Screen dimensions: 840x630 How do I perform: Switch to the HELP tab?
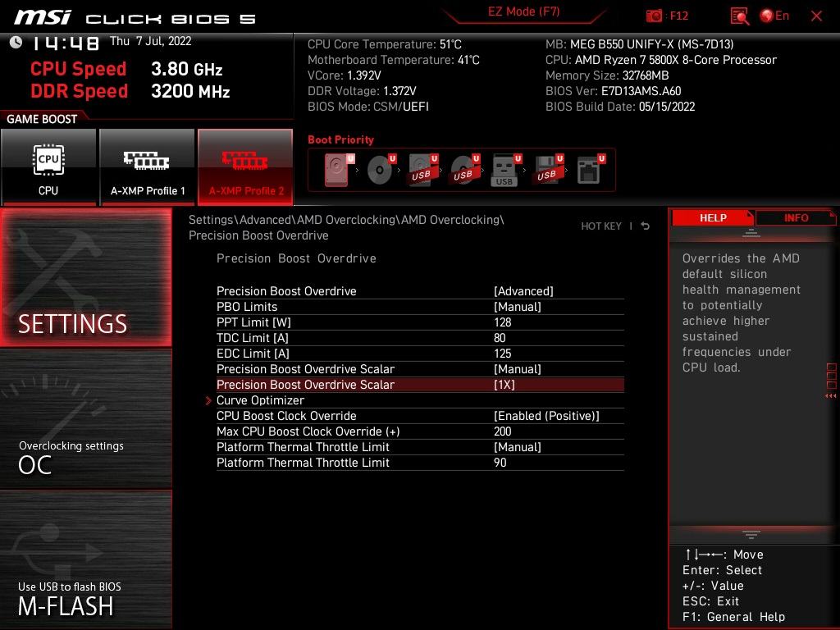point(713,218)
